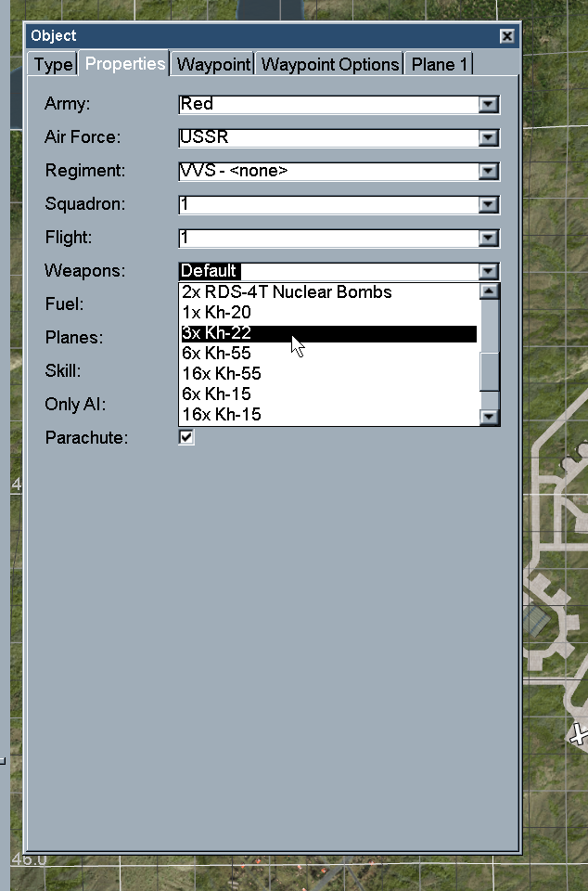Click the weapons list scrollbar thumb
This screenshot has width=588, height=891.
pos(490,371)
